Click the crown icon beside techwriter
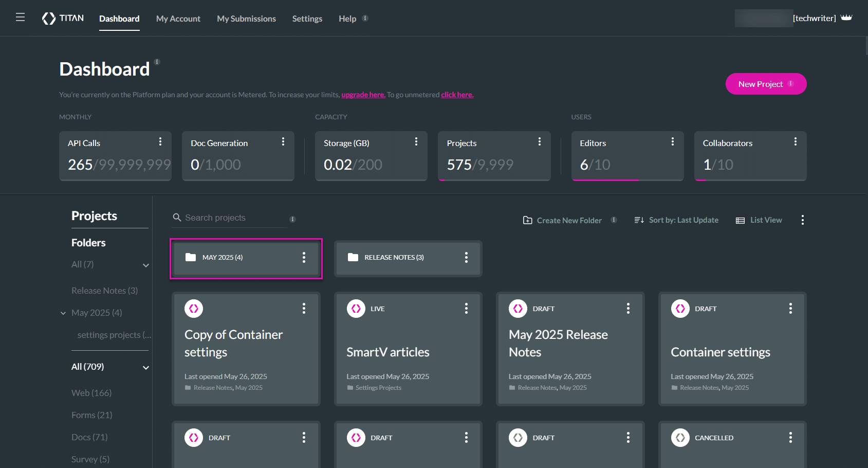 pyautogui.click(x=846, y=18)
